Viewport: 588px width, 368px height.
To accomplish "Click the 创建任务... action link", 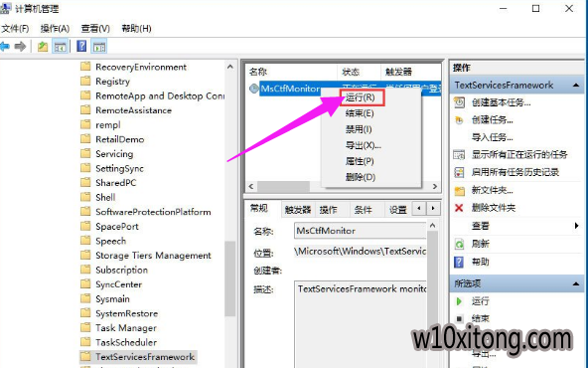I will coord(493,119).
